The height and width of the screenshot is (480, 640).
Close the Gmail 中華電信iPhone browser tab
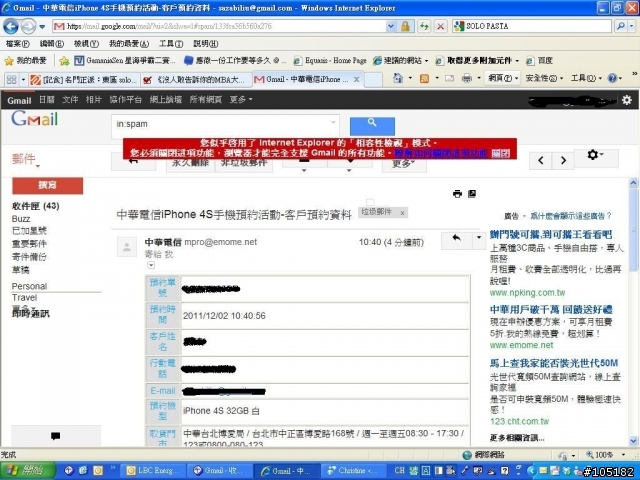click(x=356, y=80)
